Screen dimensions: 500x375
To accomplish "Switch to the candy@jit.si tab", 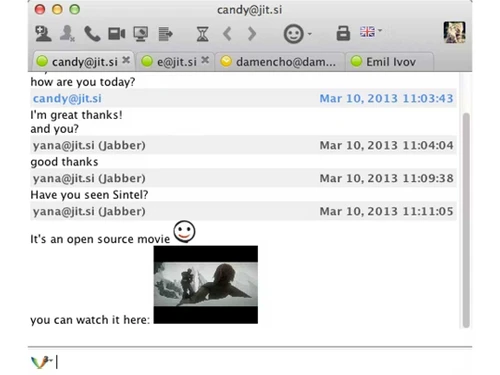I will click(x=83, y=62).
